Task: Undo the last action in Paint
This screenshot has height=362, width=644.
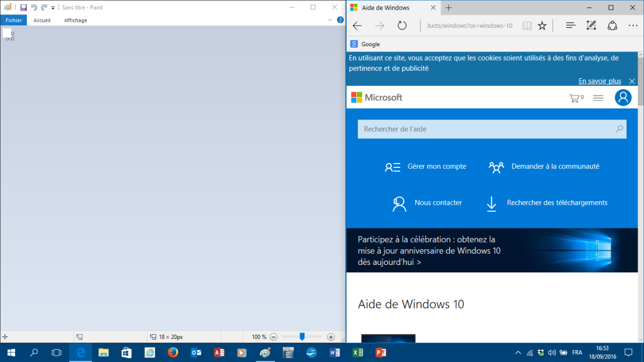Action: (34, 8)
